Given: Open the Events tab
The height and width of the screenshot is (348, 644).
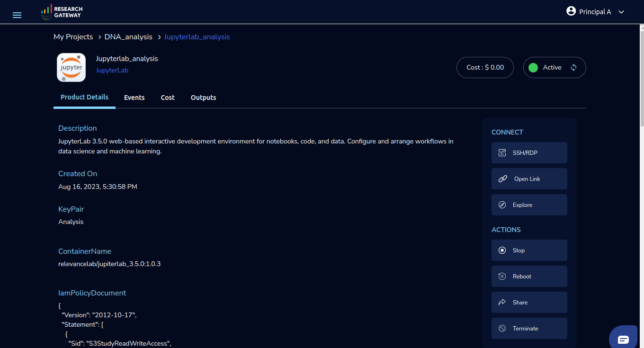Looking at the screenshot, I should [x=134, y=98].
